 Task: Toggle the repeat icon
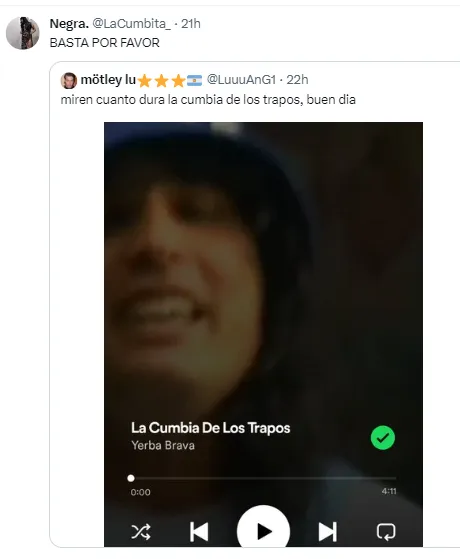[386, 532]
